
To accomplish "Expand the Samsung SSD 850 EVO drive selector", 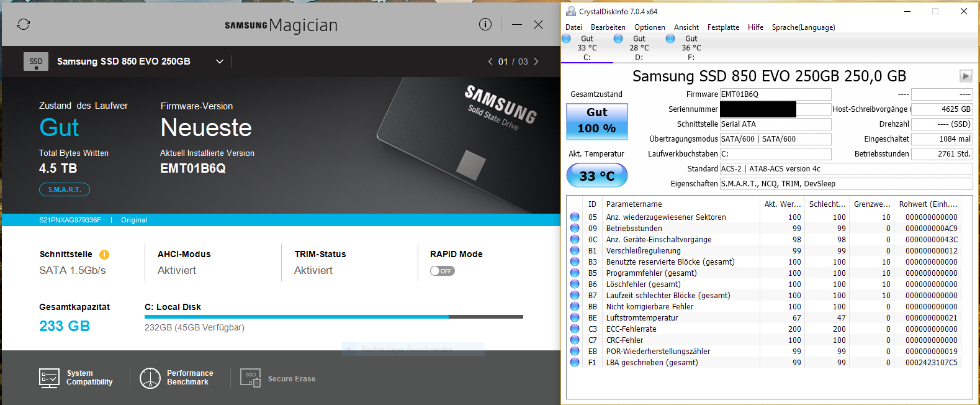I will 220,61.
